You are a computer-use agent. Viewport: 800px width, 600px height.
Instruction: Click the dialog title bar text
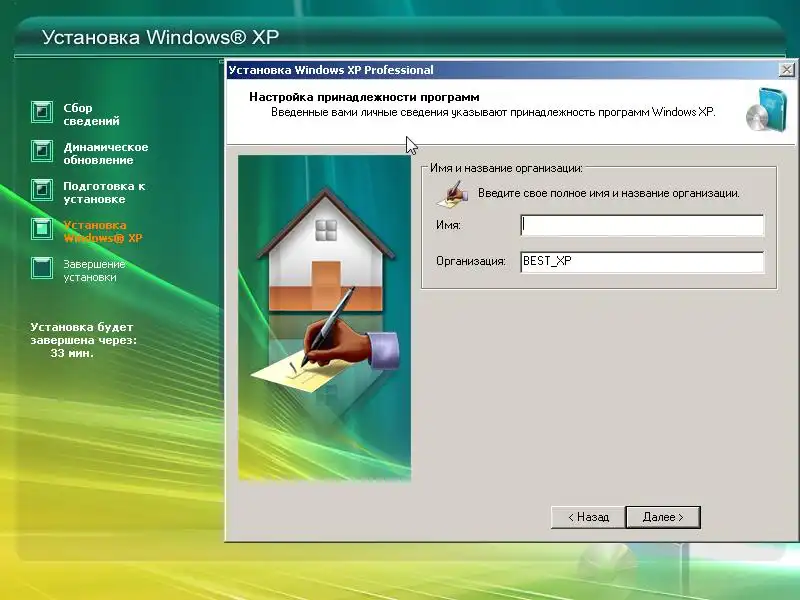pyautogui.click(x=331, y=70)
